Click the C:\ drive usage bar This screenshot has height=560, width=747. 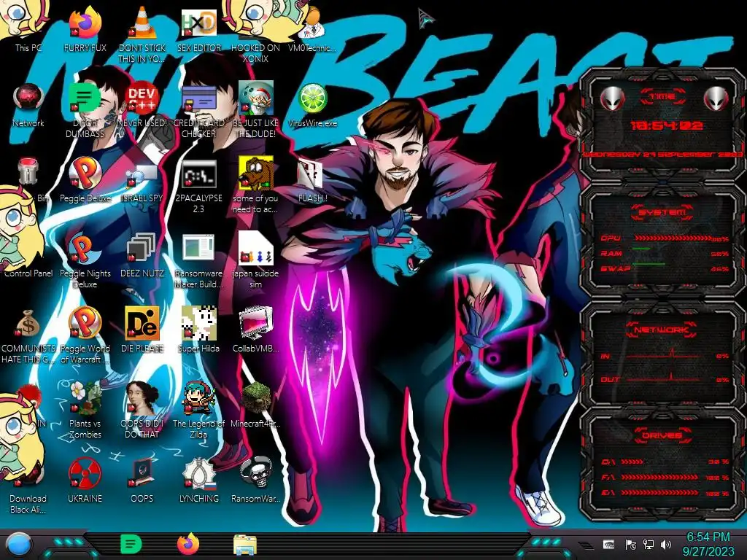(x=632, y=462)
